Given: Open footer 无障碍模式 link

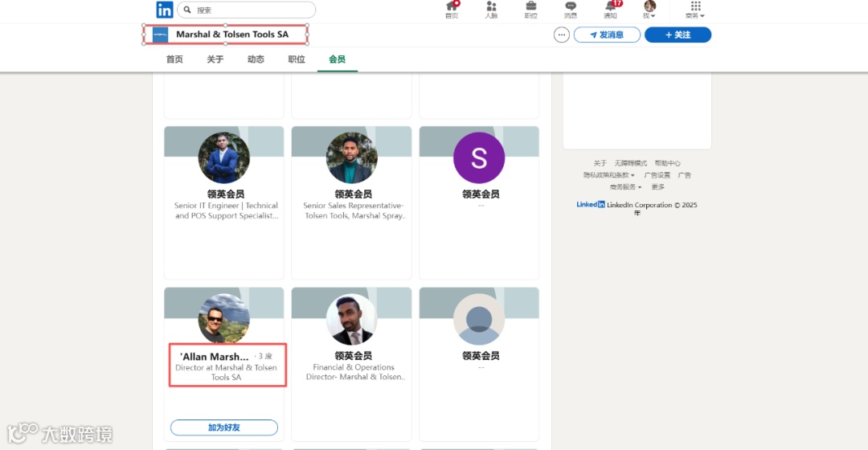Looking at the screenshot, I should (x=631, y=163).
